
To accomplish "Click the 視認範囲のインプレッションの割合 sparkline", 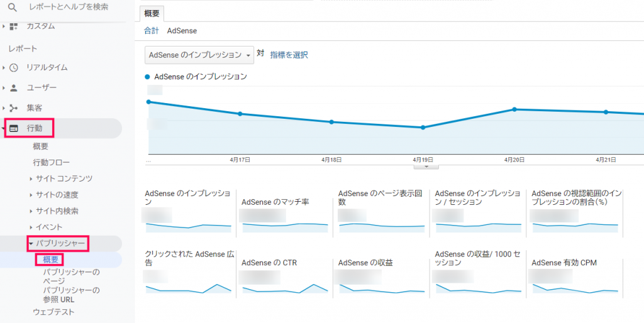I will pos(575,227).
